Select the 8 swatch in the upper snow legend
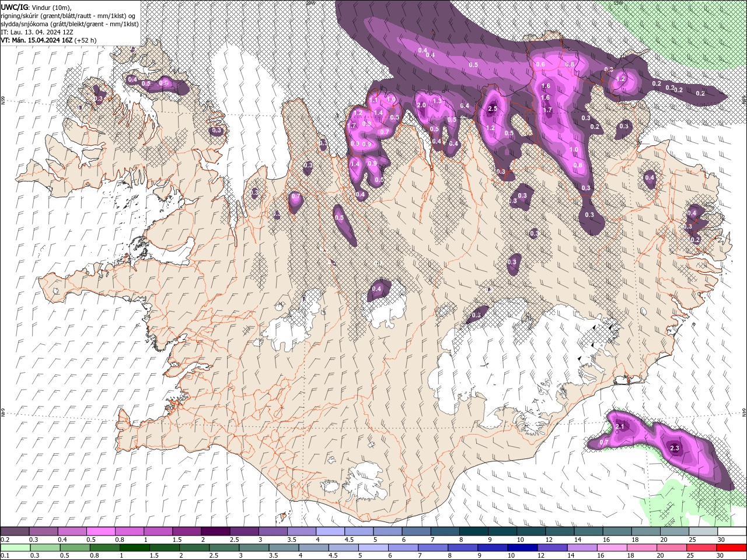This screenshot has height=560, width=747. (474, 531)
